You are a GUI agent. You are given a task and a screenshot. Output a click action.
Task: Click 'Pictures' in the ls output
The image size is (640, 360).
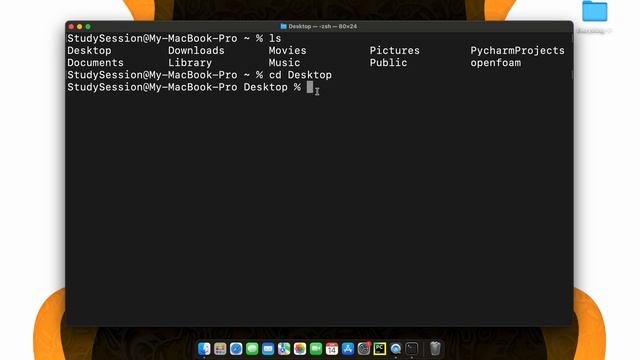[395, 51]
